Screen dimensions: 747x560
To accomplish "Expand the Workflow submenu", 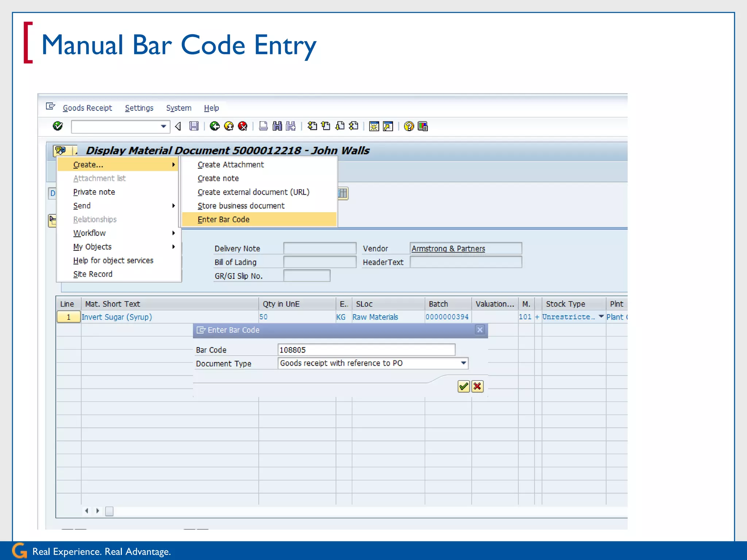I will (x=118, y=233).
